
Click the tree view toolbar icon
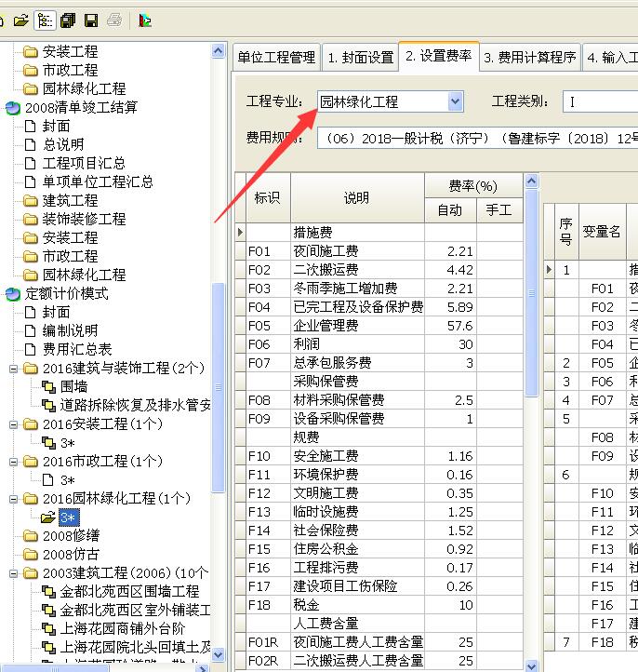tap(45, 20)
